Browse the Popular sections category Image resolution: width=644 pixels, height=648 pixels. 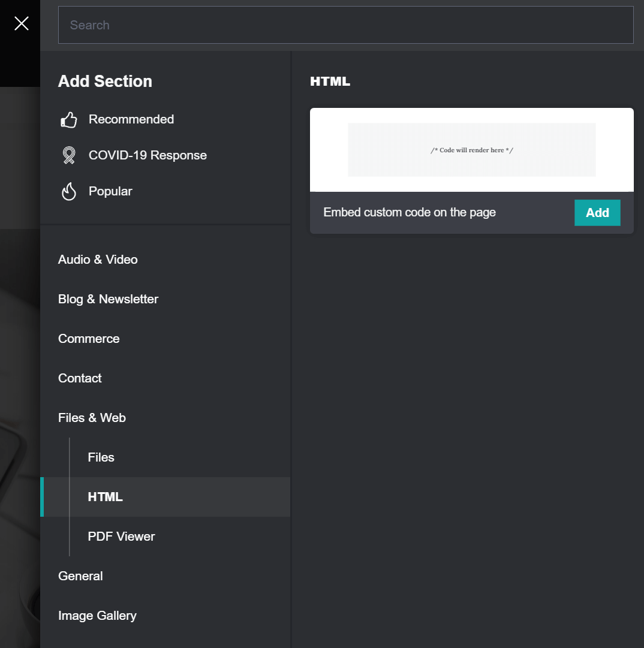point(110,191)
